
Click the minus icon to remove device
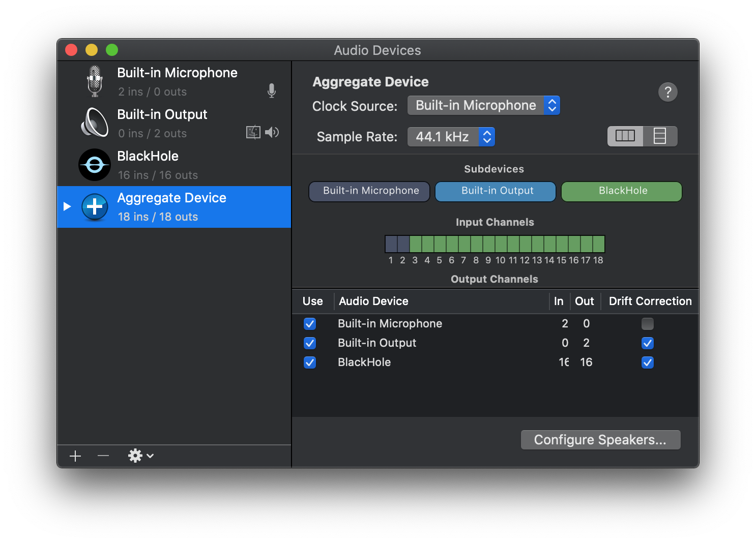coord(103,456)
